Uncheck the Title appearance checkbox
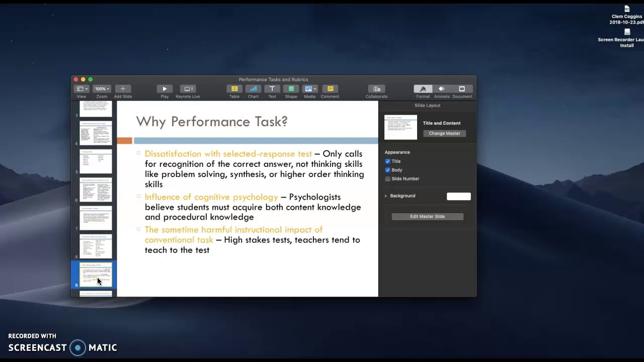The width and height of the screenshot is (644, 362). coord(387,161)
